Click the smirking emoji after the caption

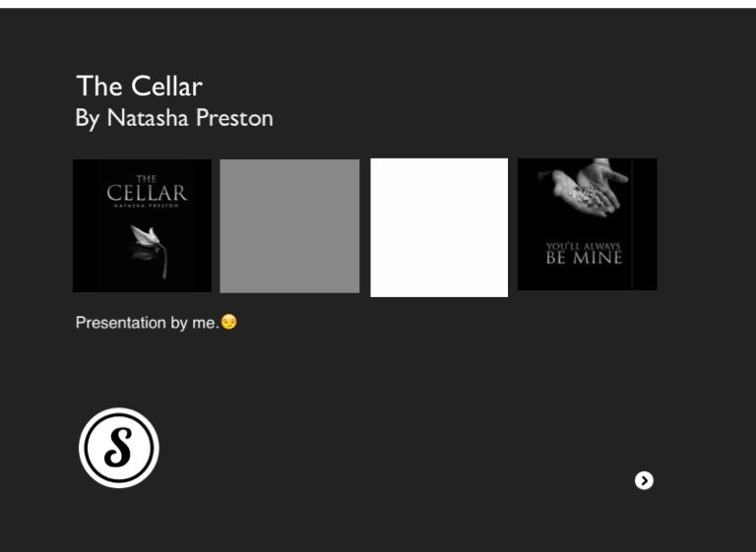point(229,322)
